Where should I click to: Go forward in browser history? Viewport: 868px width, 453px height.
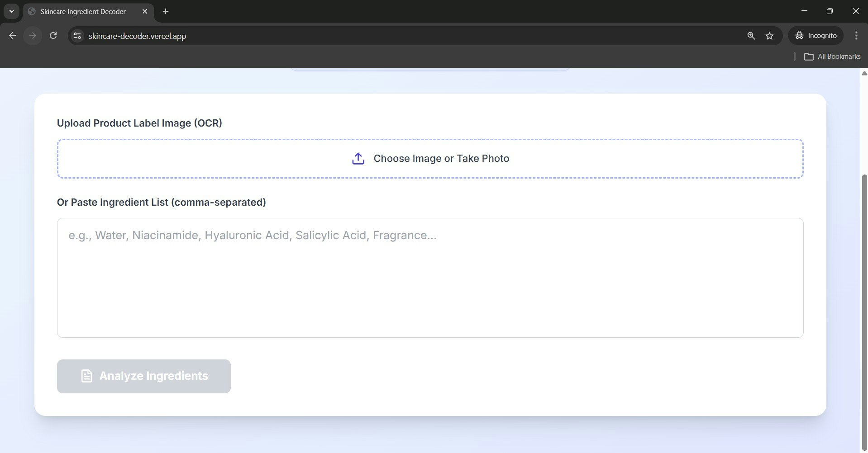click(33, 36)
